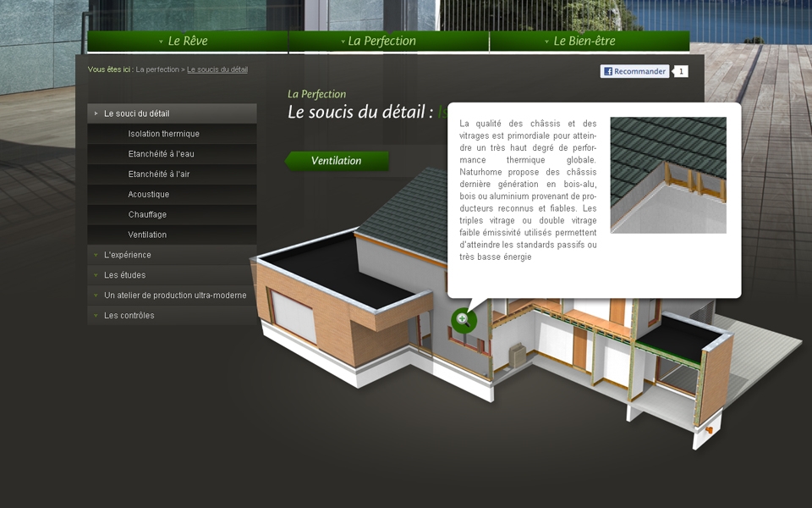Viewport: 812px width, 508px height.
Task: Follow the 'Le soucis du détail' breadcrumb link
Action: tap(217, 69)
